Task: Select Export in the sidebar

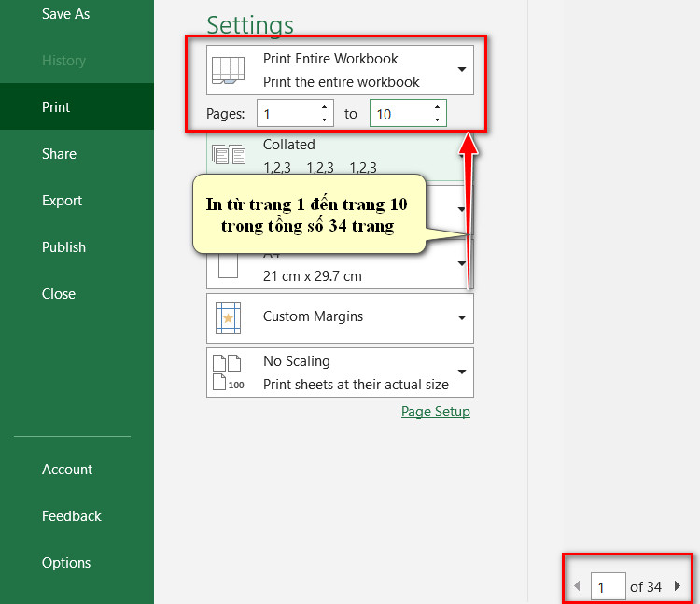Action: (x=62, y=201)
